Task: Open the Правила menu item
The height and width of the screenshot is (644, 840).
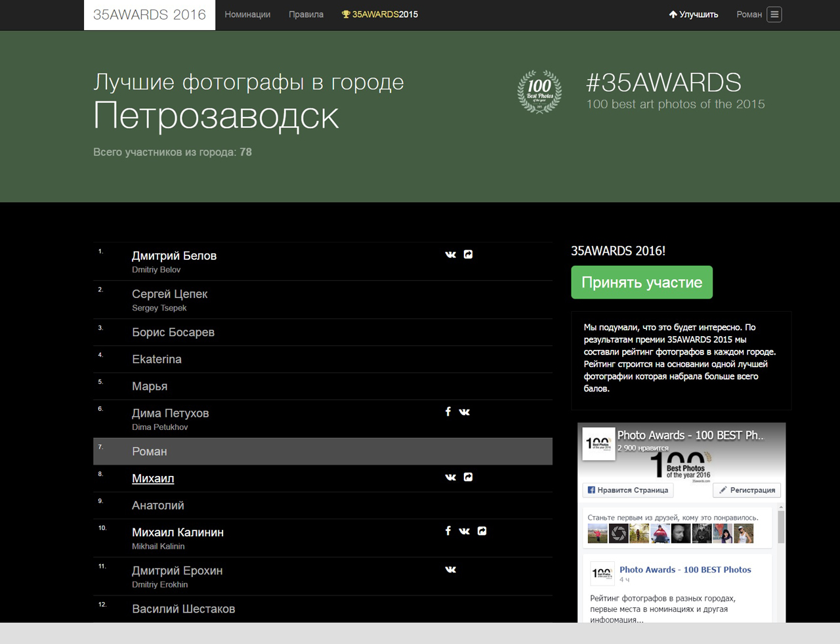Action: [x=306, y=14]
